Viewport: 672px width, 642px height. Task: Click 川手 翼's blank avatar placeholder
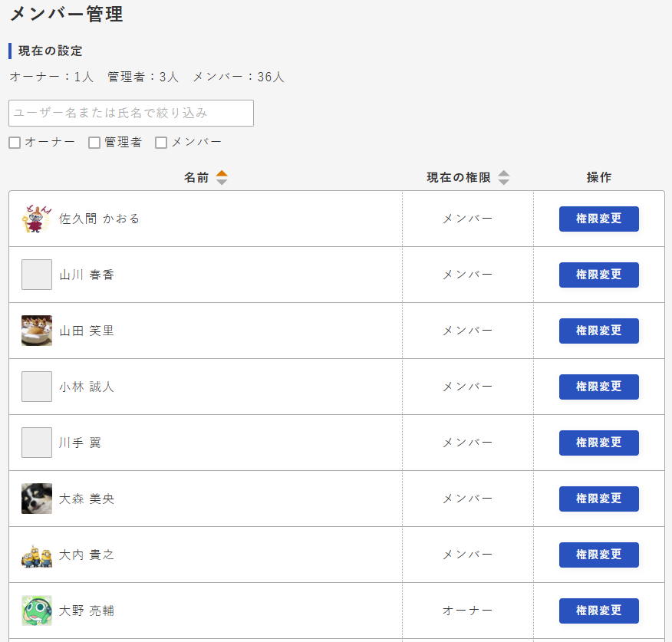coord(37,443)
